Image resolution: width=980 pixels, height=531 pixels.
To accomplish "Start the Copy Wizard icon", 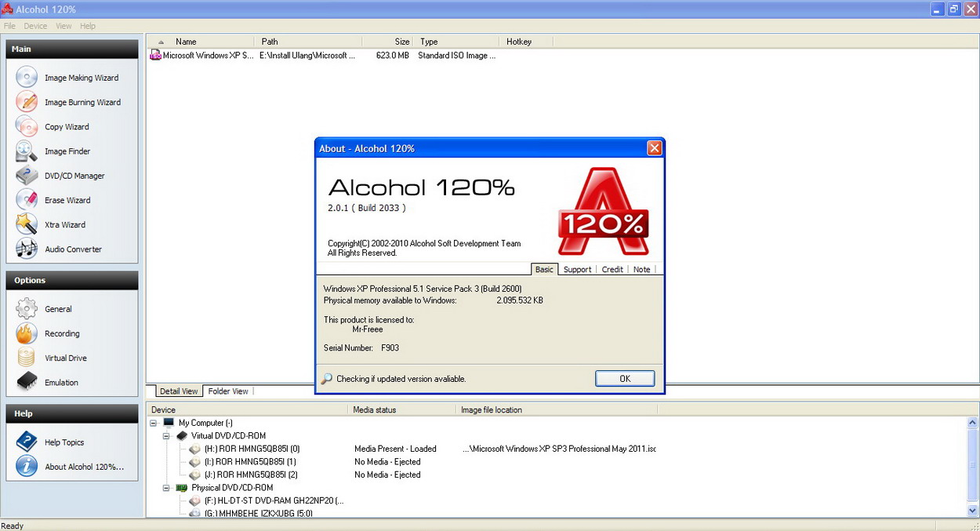I will click(27, 126).
